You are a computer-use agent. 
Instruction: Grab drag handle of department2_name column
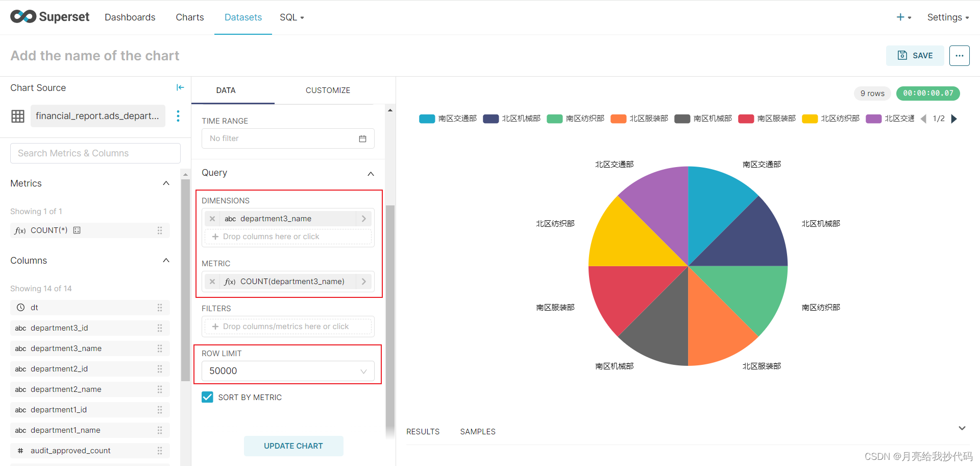(160, 389)
